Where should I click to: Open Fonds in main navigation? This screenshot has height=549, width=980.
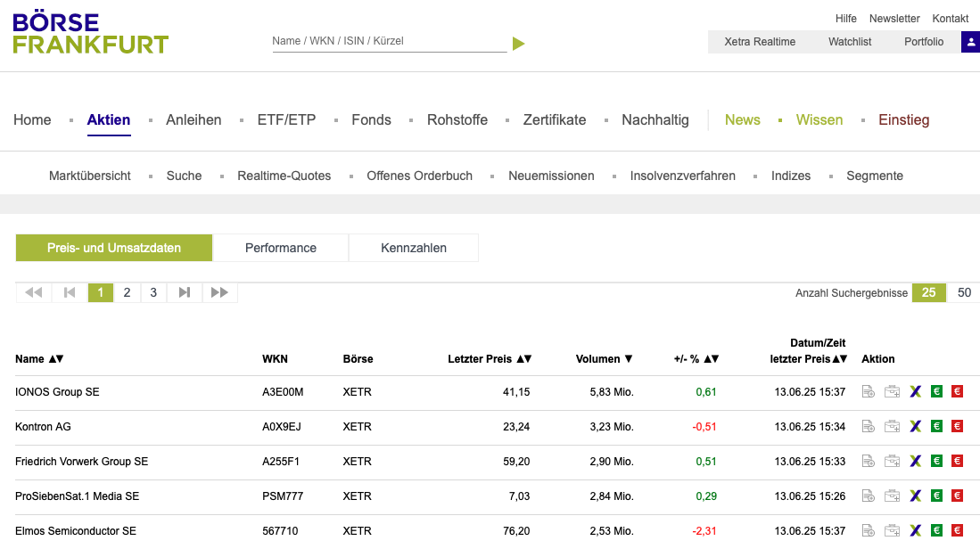pyautogui.click(x=371, y=120)
